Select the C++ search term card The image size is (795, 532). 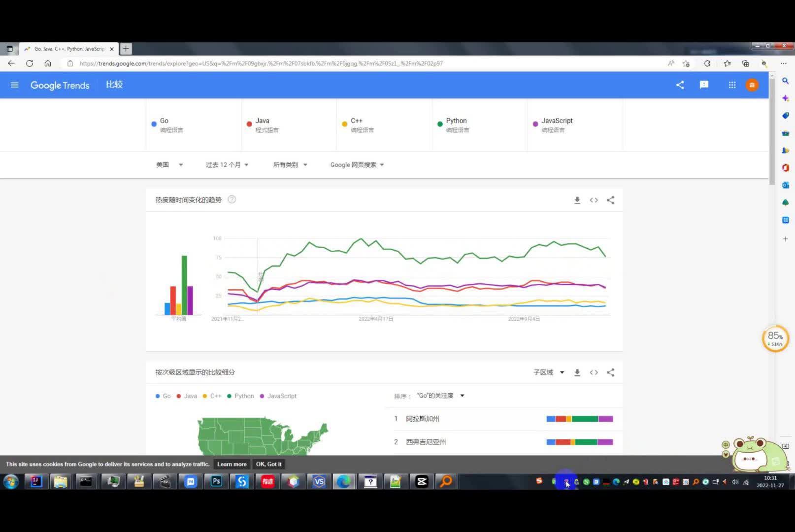[x=384, y=125]
